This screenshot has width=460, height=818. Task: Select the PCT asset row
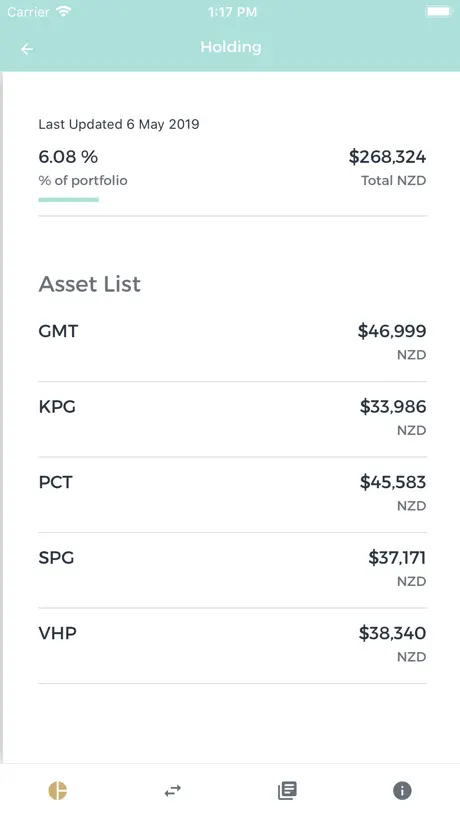(233, 495)
